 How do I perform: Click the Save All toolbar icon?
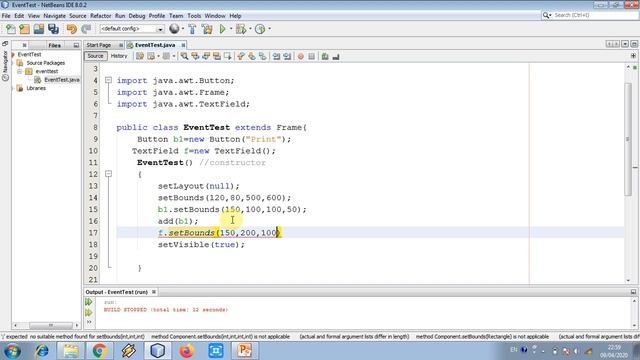(x=53, y=29)
